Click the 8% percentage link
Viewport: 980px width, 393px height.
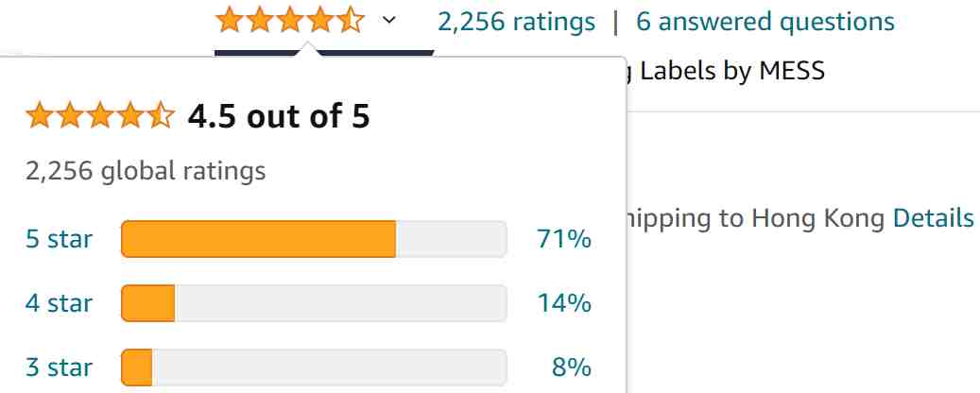coord(571,367)
